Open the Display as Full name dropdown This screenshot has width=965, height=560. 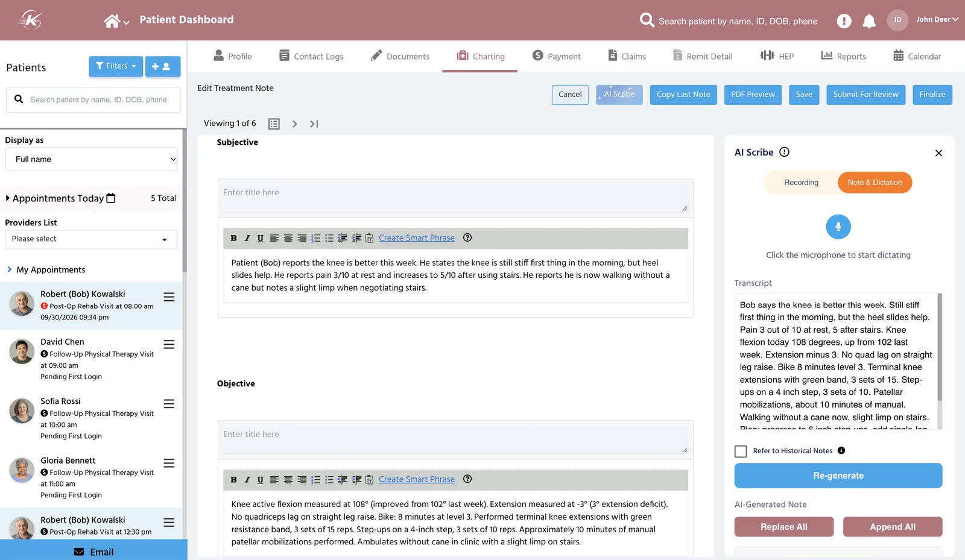coord(92,159)
